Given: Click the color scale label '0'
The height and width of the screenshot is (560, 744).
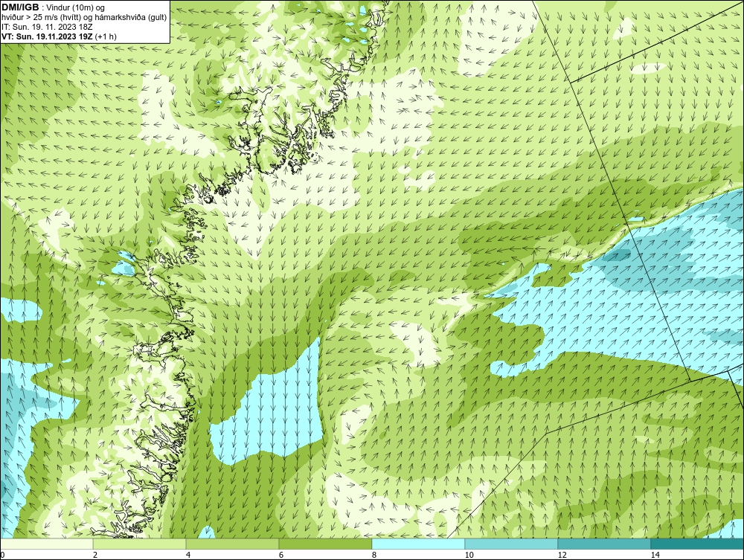Looking at the screenshot, I should click(2, 555).
